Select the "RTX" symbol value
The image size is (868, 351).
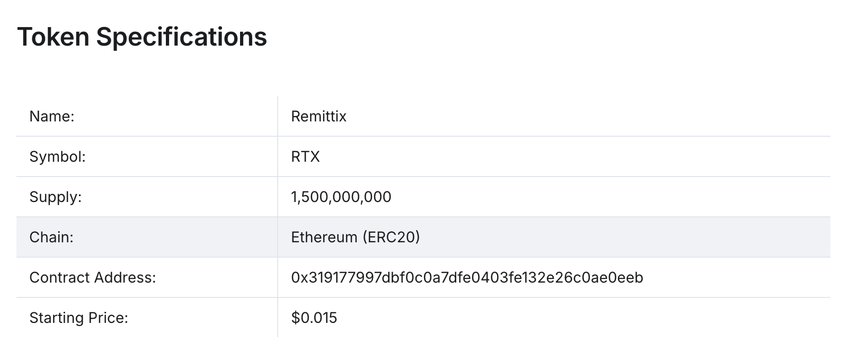pyautogui.click(x=305, y=156)
